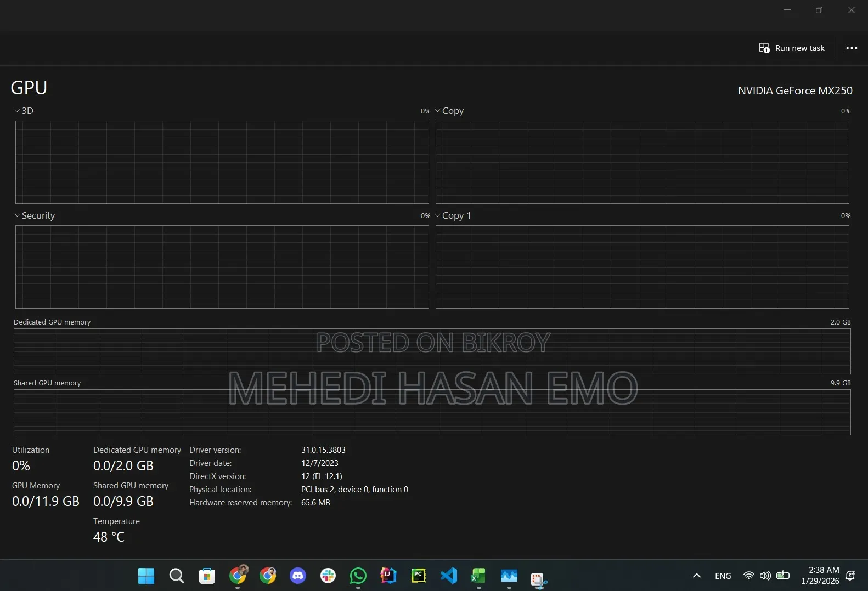This screenshot has width=868, height=591.
Task: Click the Dedicated GPU memory graph label
Action: 52,322
